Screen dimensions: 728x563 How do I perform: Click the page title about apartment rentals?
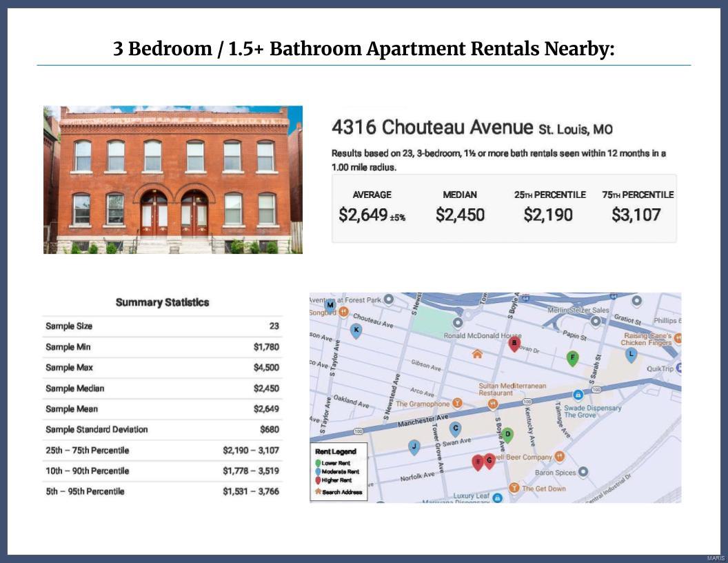pyautogui.click(x=364, y=48)
